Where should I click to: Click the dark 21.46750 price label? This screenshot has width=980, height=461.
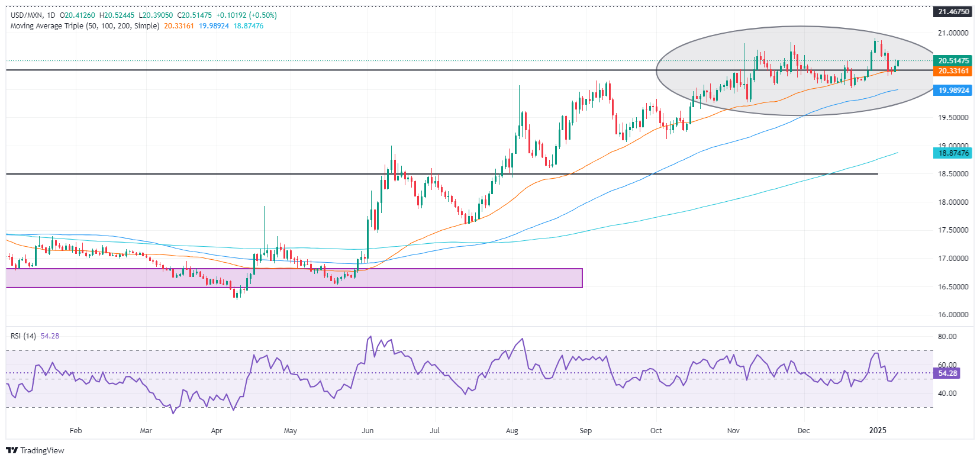(x=953, y=12)
